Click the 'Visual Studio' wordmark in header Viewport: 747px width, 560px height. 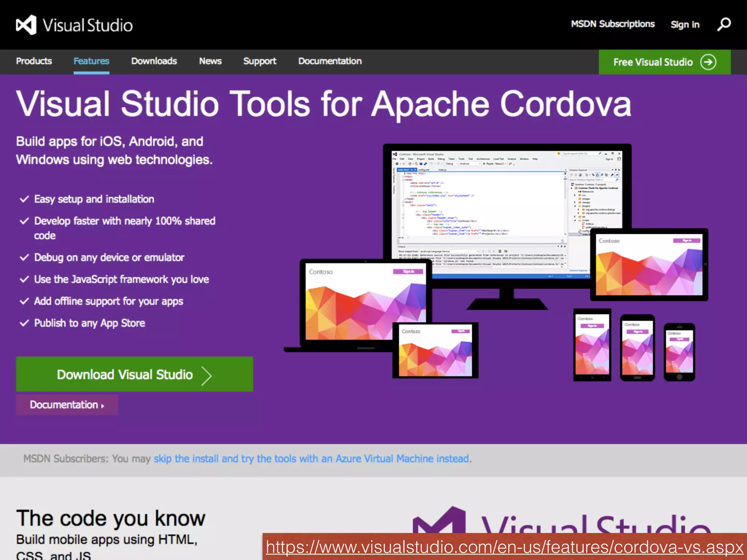pos(88,25)
